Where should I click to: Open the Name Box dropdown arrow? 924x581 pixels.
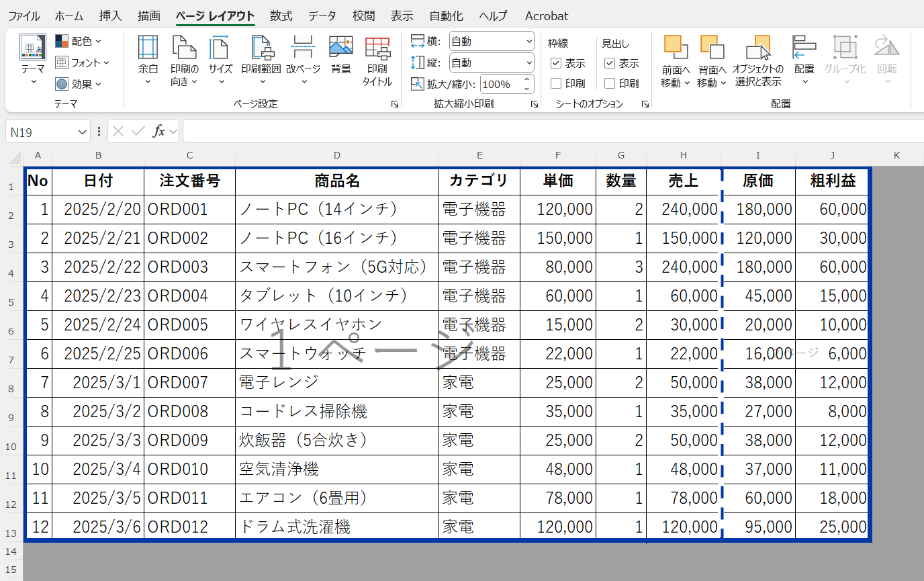coord(83,132)
